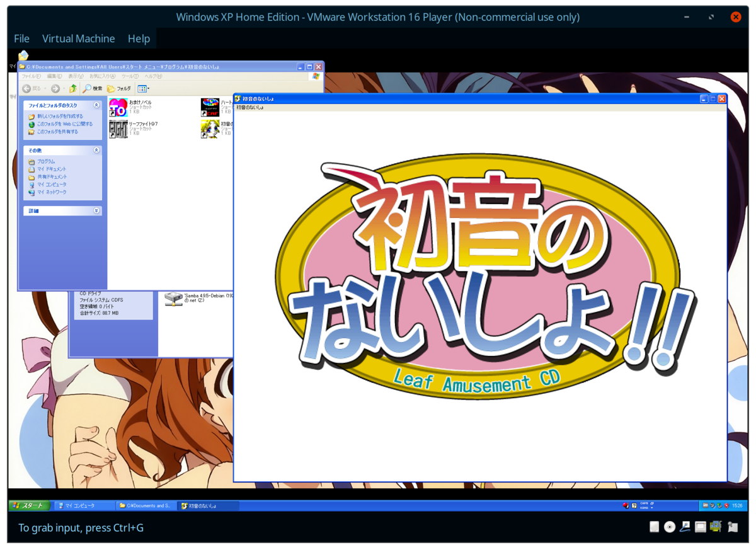
Task: Open the Back button history dropdown arrow
Action: click(x=45, y=89)
